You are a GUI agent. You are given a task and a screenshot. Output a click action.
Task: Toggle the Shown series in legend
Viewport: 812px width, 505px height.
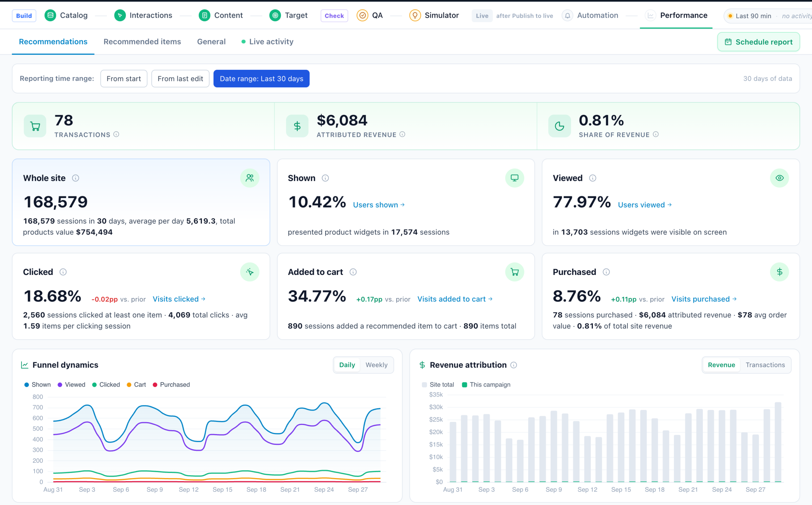coord(37,384)
